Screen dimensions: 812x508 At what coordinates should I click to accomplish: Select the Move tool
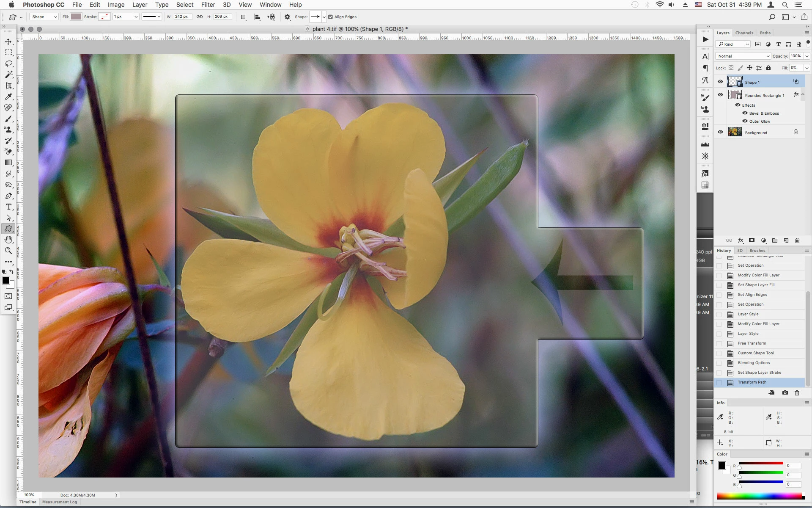coord(8,41)
